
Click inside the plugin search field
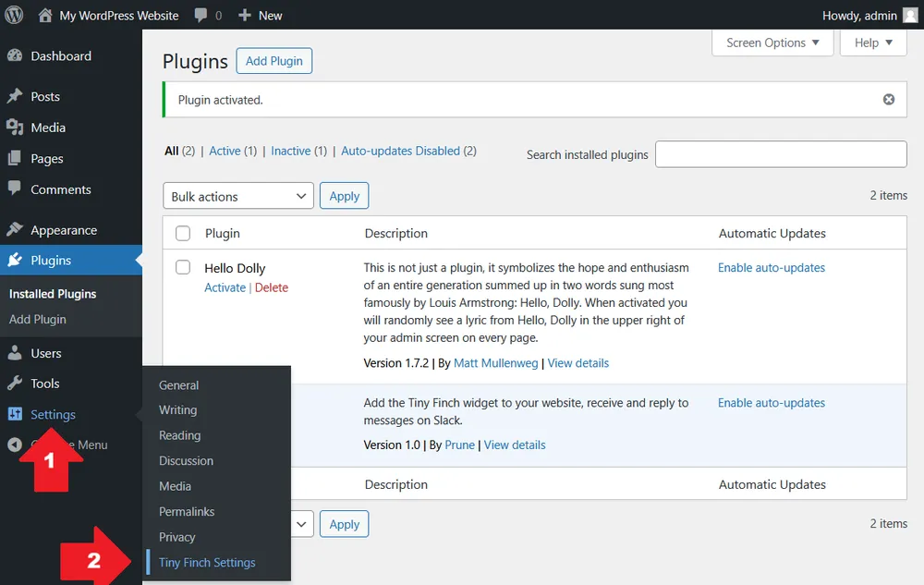[781, 154]
